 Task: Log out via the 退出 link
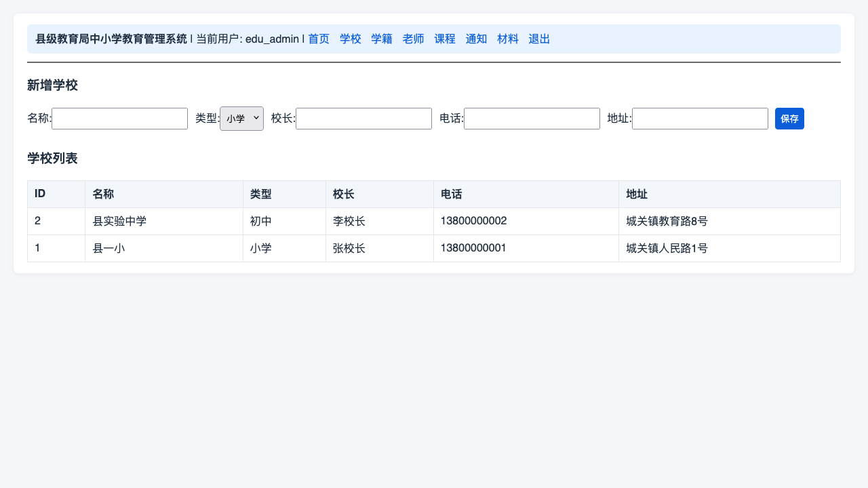point(539,39)
